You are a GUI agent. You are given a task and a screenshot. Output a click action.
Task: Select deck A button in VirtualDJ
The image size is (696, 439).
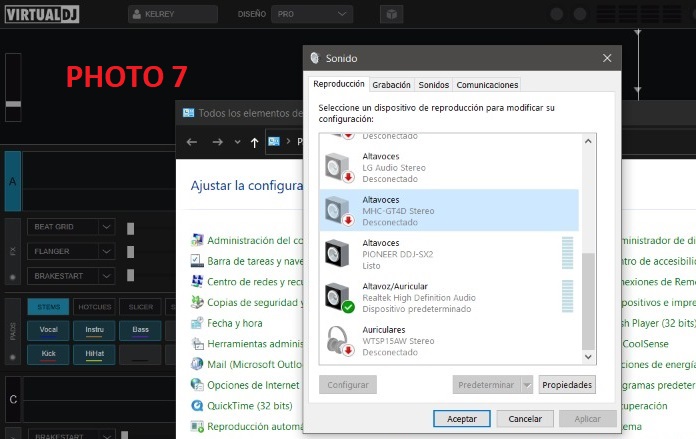(13, 181)
